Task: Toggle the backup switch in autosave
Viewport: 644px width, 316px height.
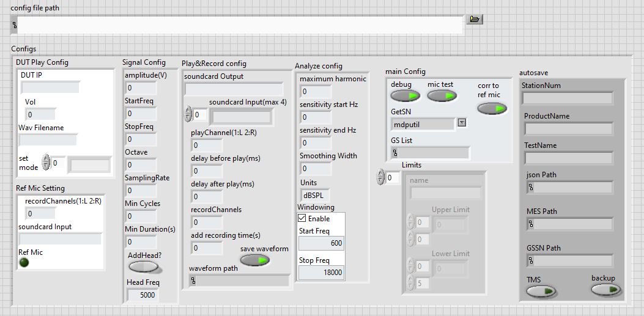Action: pos(605,290)
